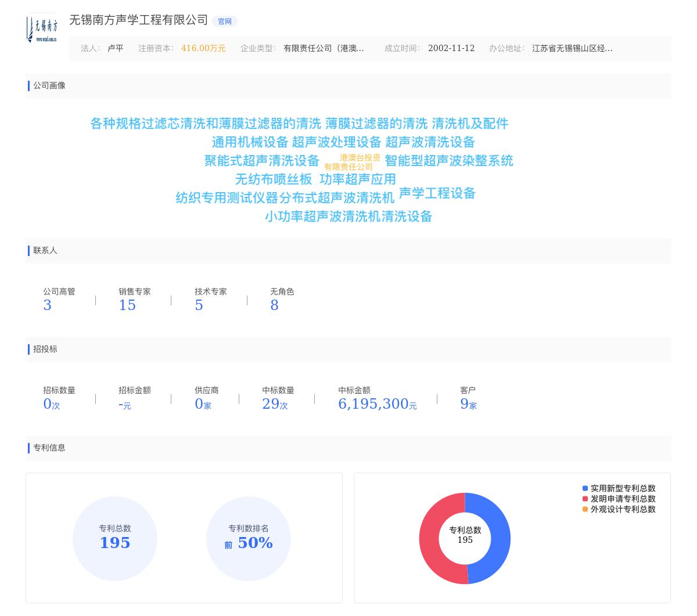
Task: Click the 无锡南方 company logo
Action: click(x=41, y=28)
